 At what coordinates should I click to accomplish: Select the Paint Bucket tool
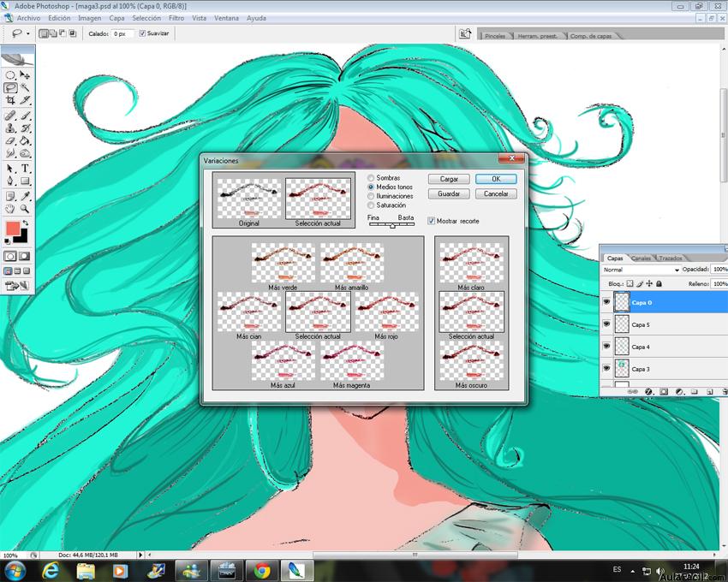pos(25,140)
